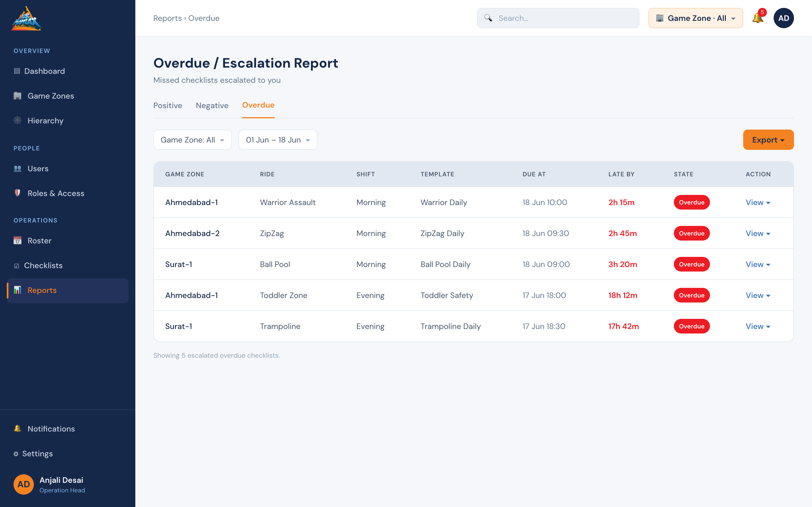Click the Roster calendar icon
The image size is (812, 507).
[17, 241]
